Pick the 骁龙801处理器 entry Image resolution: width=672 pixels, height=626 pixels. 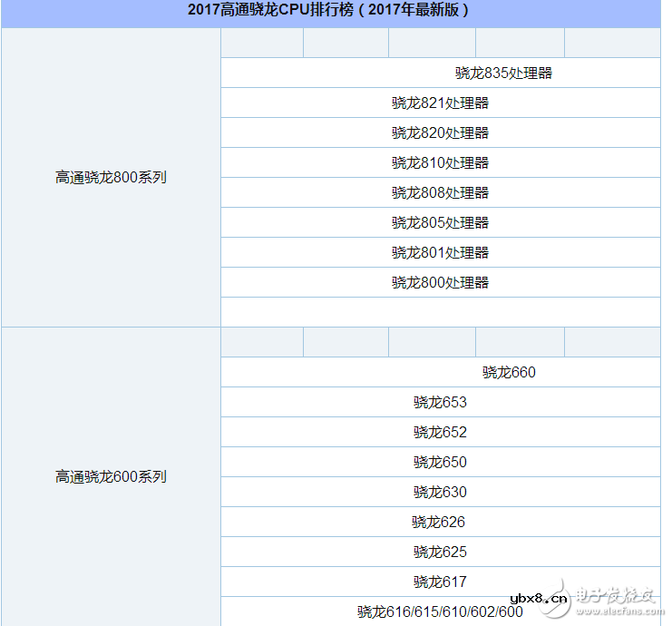click(x=440, y=253)
